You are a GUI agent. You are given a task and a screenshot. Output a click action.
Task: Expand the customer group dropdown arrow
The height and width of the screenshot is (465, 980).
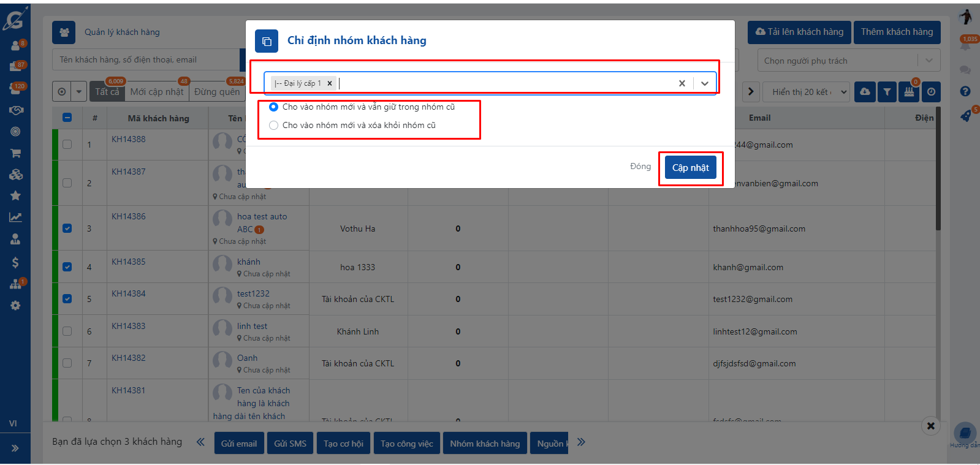pyautogui.click(x=705, y=83)
